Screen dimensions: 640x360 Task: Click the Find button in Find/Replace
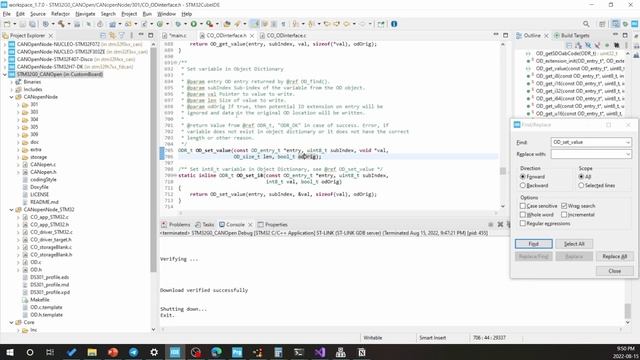pyautogui.click(x=534, y=244)
